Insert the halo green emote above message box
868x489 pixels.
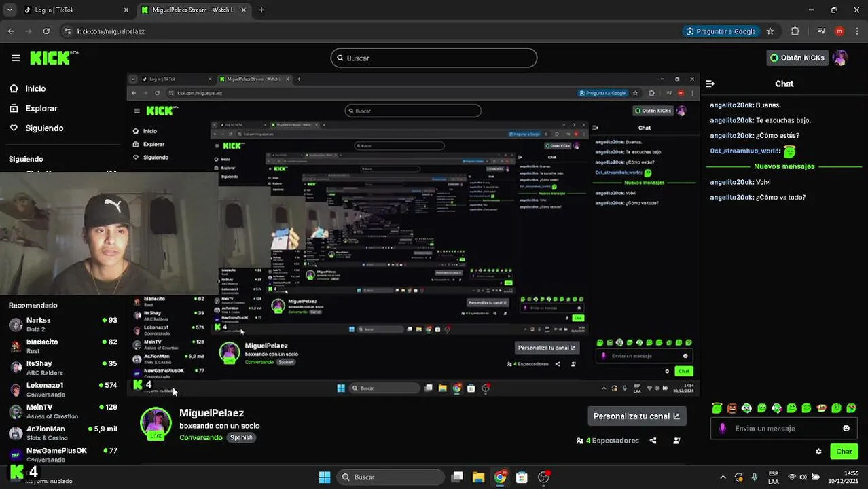point(717,408)
